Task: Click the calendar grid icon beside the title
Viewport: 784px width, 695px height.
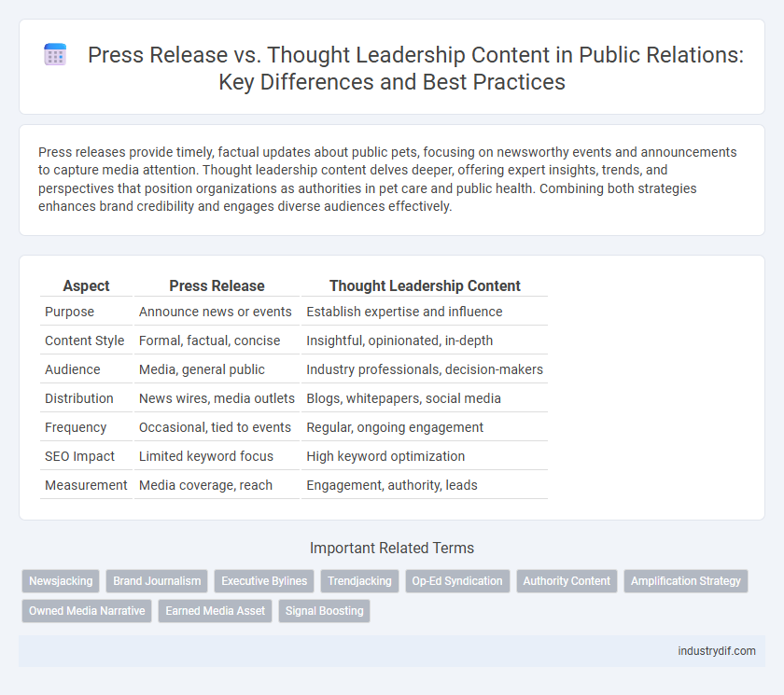Action: pyautogui.click(x=55, y=54)
